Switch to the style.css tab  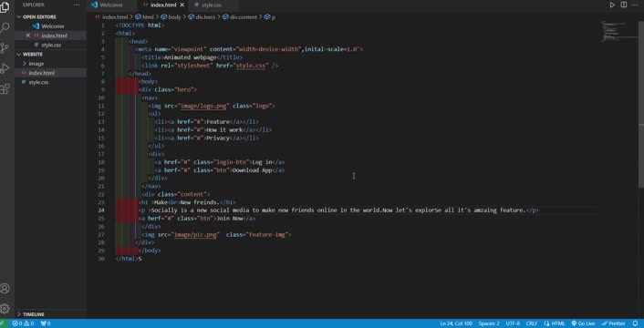[212, 5]
